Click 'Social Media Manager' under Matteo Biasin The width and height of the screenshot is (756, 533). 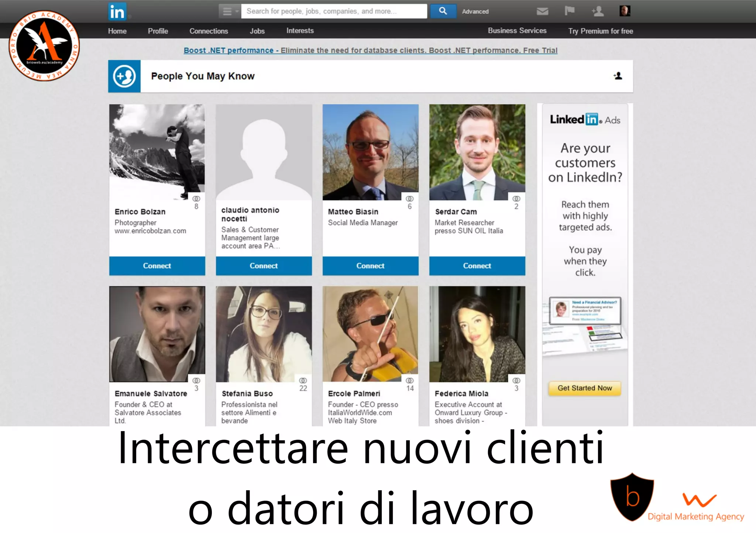point(362,223)
